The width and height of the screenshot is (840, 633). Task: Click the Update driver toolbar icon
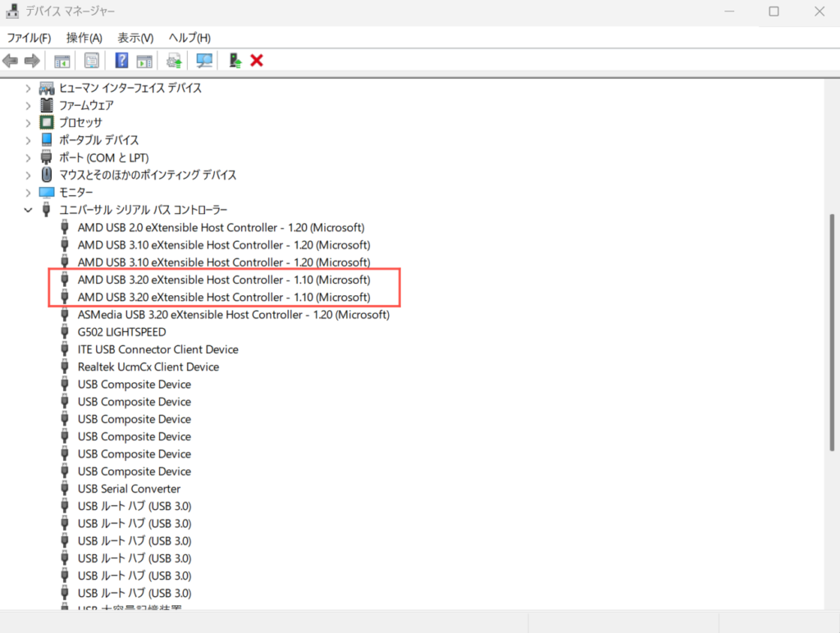(174, 61)
